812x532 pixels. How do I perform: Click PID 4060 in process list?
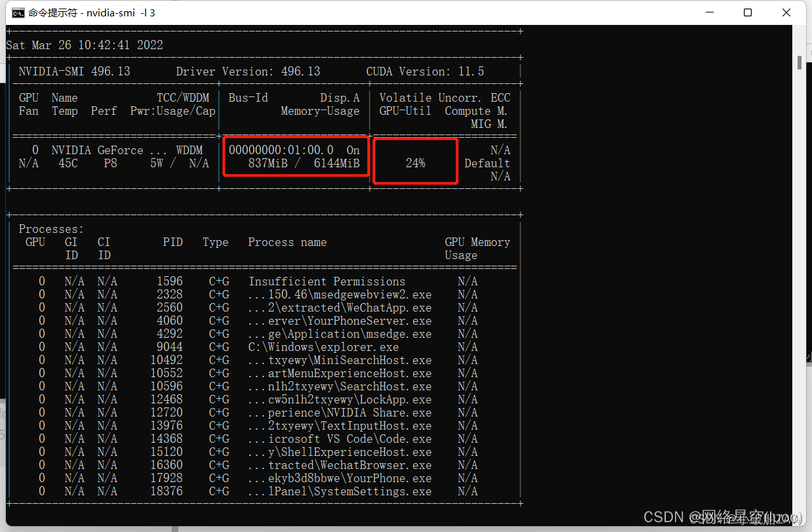pyautogui.click(x=170, y=321)
